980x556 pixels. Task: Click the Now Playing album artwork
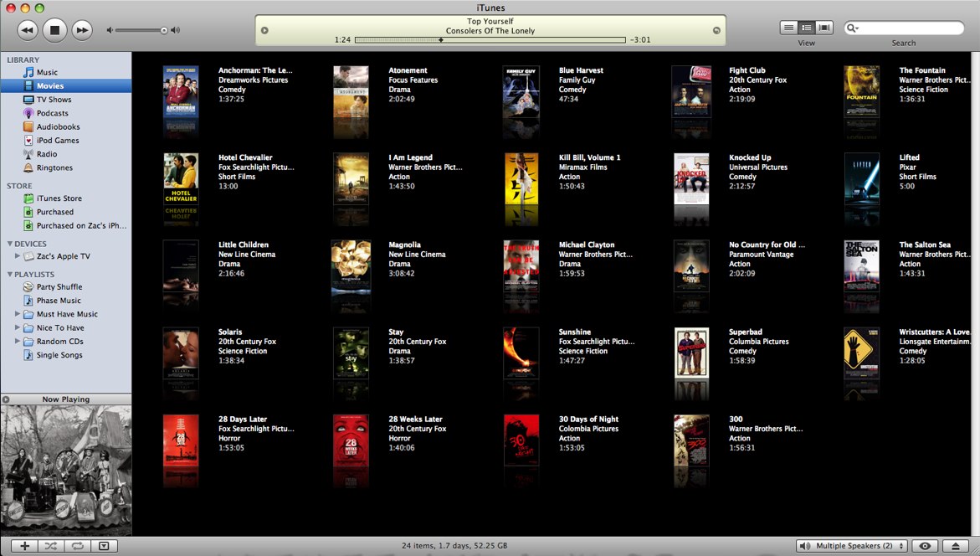tap(65, 471)
